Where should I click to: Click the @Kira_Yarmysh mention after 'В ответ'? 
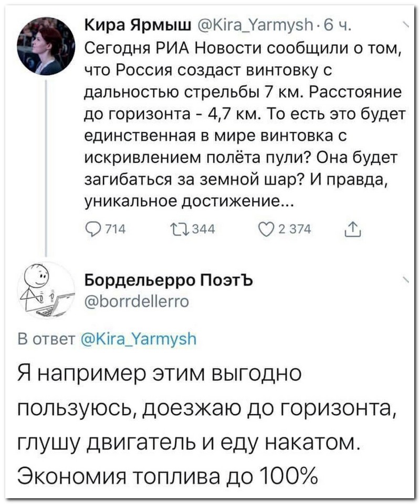coord(139,339)
